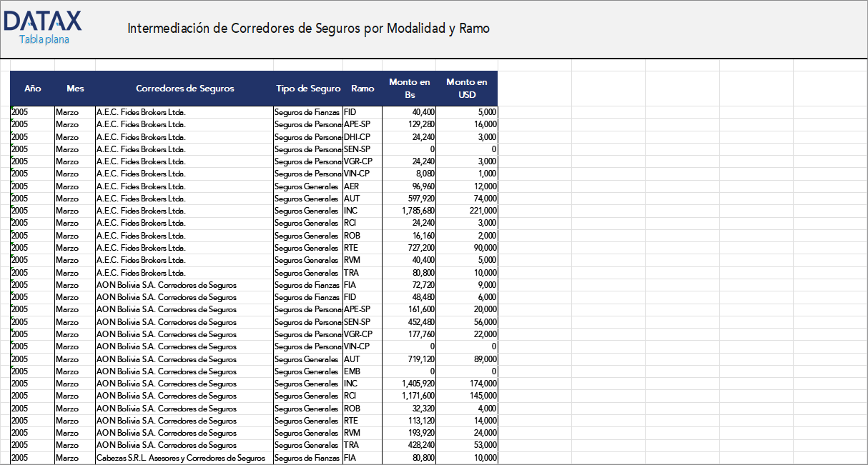Click the USD cell 174,000
The image size is (868, 465).
click(x=467, y=384)
